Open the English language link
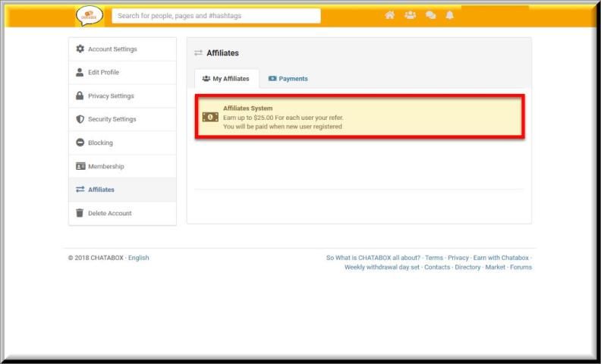Screen dimensions: 601x364 pos(139,258)
